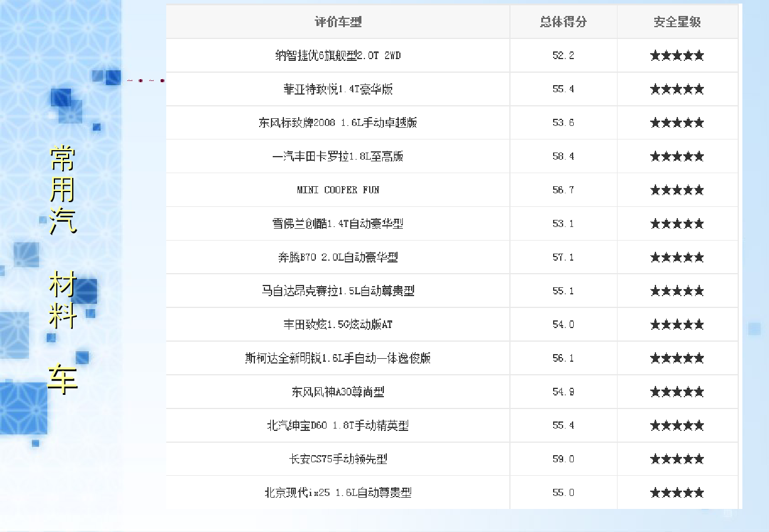This screenshot has height=532, width=769.
Task: Click the score 54.0
Action: [x=563, y=325]
